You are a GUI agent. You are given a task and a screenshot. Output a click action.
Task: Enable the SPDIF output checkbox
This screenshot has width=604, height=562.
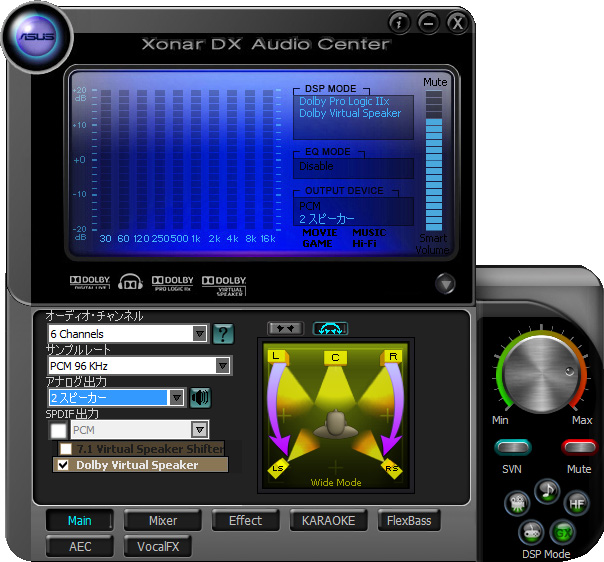coord(59,430)
